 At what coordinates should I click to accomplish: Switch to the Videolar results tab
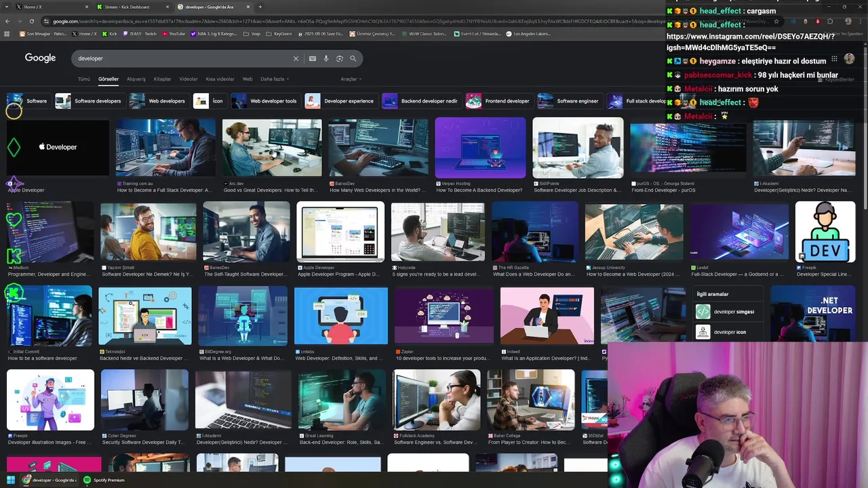click(x=189, y=79)
